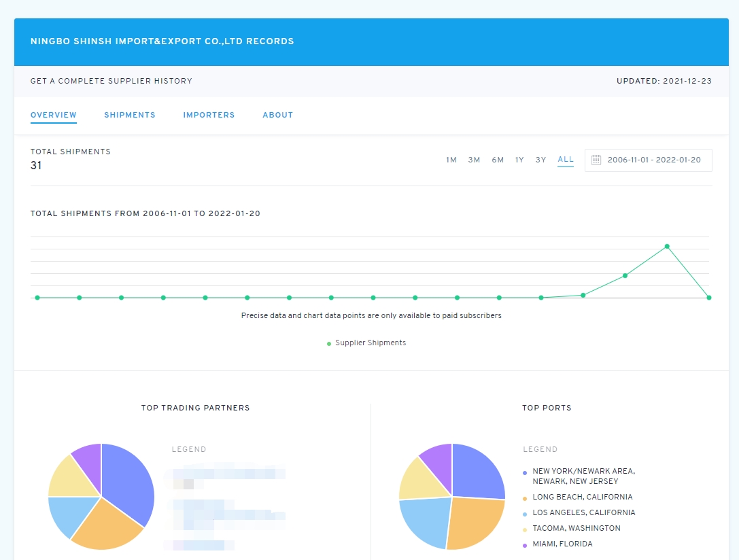Toggle Miami, Florida legend entry

(x=557, y=544)
